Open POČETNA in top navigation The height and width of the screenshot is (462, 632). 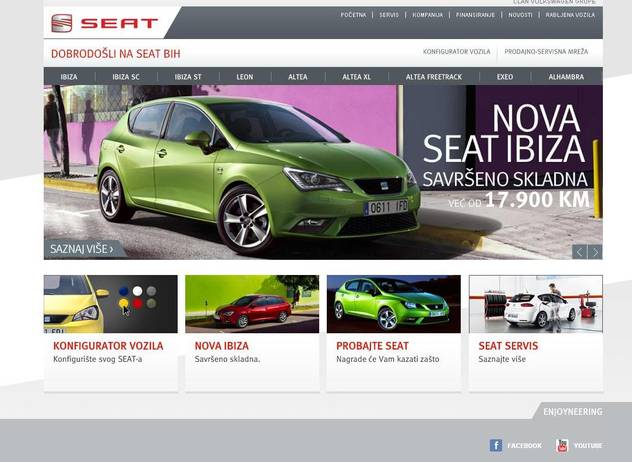click(353, 15)
